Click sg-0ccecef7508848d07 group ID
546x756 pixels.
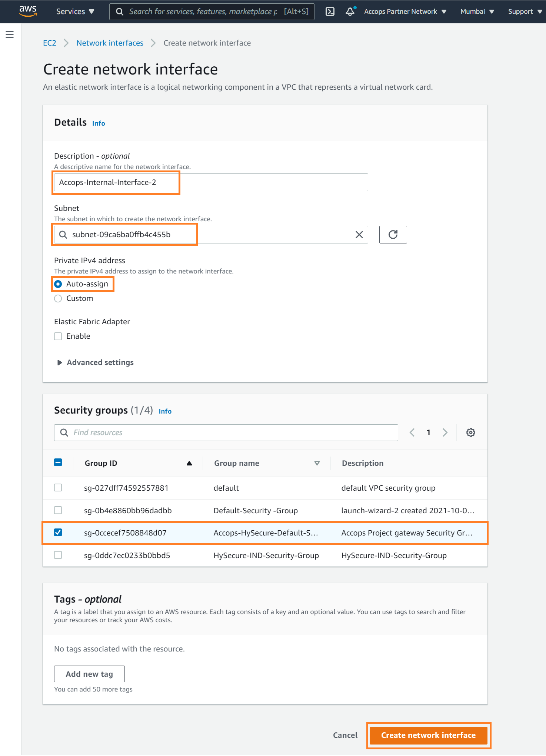(x=125, y=533)
